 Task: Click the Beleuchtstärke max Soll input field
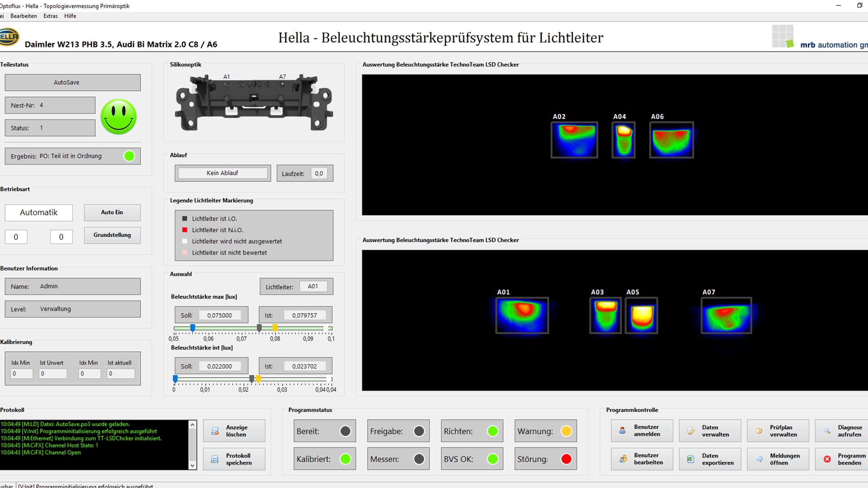pos(219,315)
